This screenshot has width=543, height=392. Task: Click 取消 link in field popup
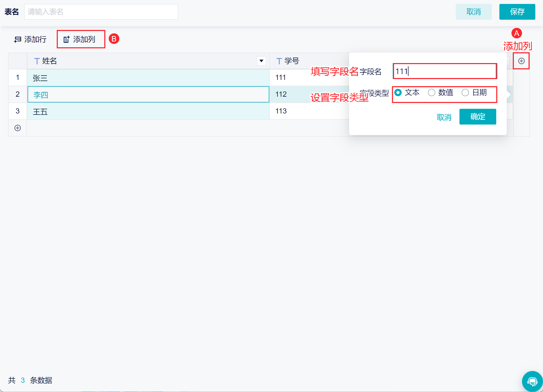pyautogui.click(x=444, y=117)
